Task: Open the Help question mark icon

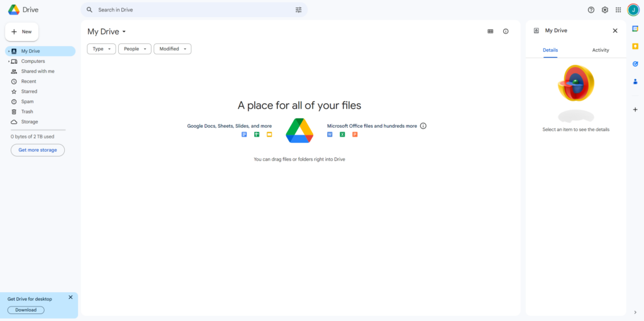Action: pos(591,10)
